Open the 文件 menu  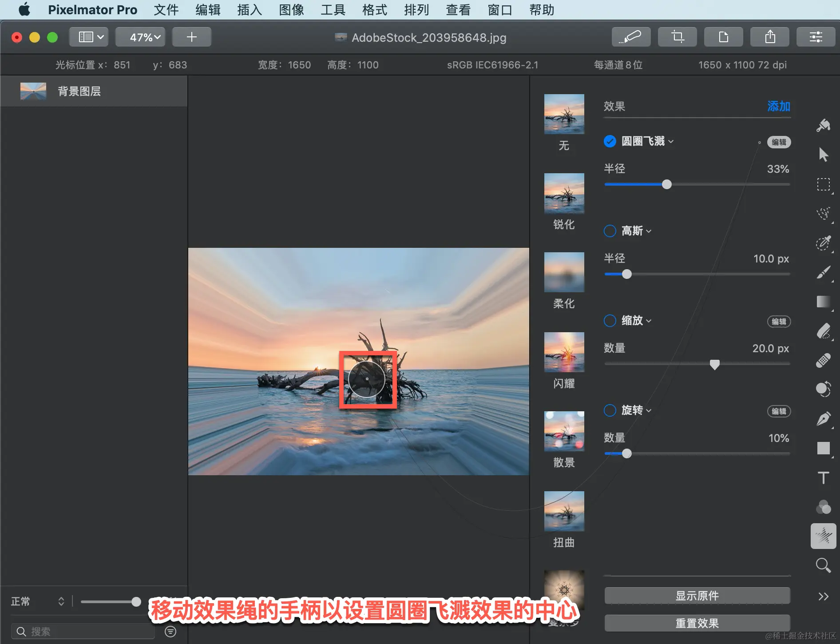[166, 10]
